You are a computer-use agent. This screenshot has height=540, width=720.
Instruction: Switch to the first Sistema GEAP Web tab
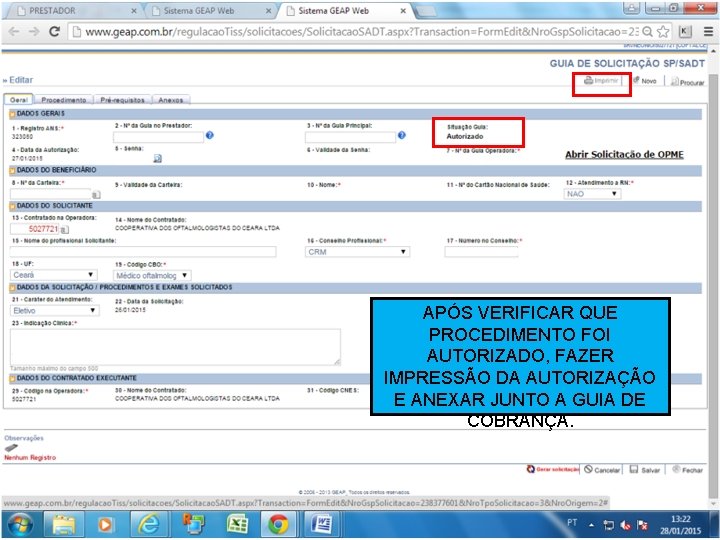(x=209, y=11)
